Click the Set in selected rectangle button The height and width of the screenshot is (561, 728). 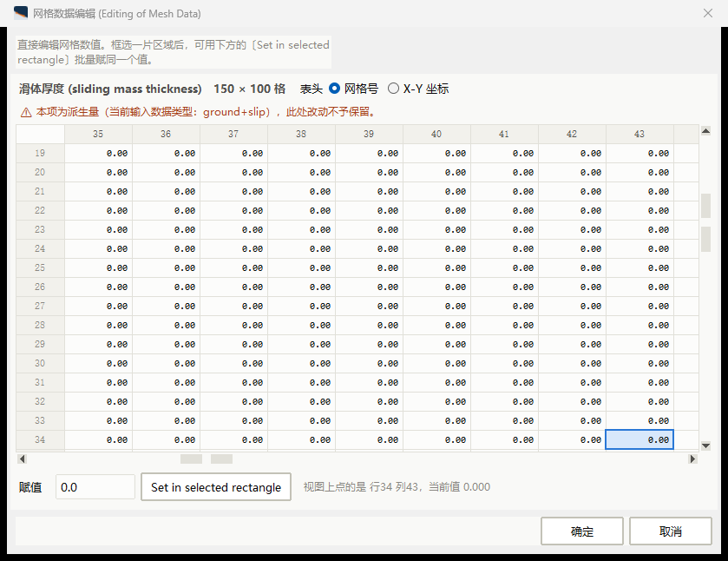(216, 486)
